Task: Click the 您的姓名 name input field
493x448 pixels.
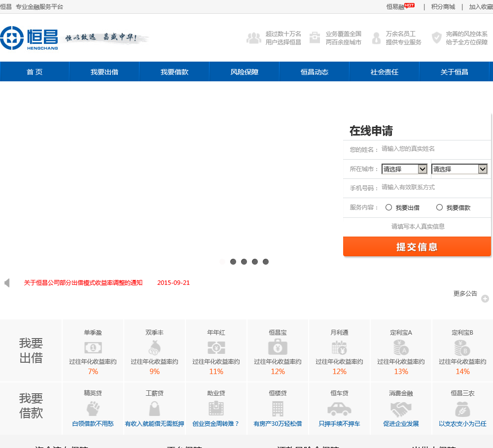Action: pos(434,149)
